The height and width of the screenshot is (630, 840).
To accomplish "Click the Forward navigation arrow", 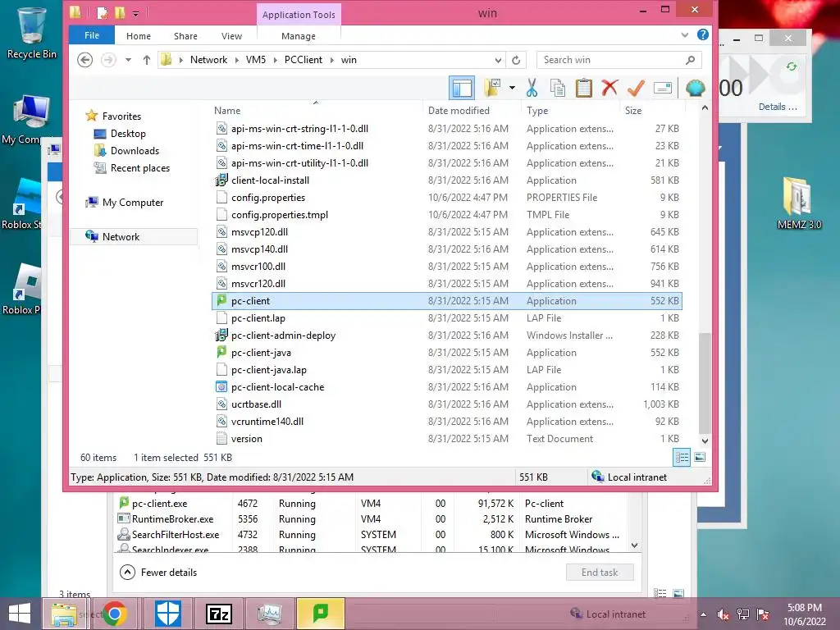I will click(108, 59).
